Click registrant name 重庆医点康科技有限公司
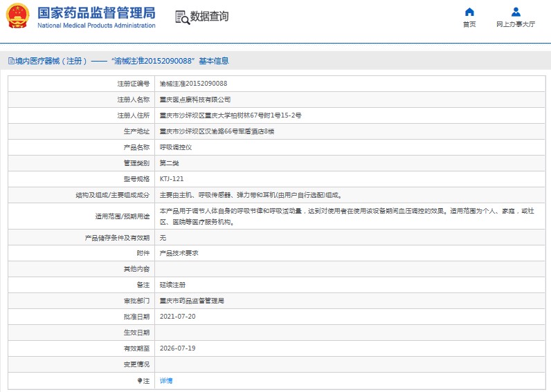 195,100
